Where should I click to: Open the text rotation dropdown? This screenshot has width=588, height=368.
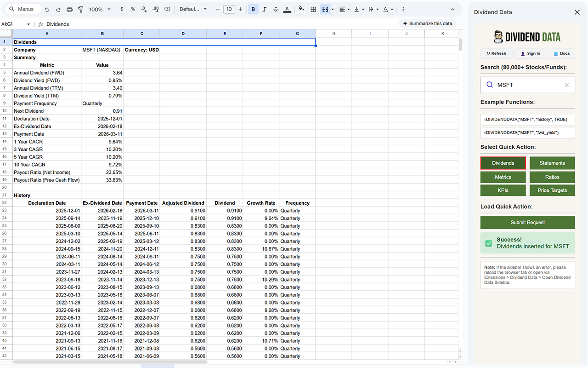pos(388,9)
